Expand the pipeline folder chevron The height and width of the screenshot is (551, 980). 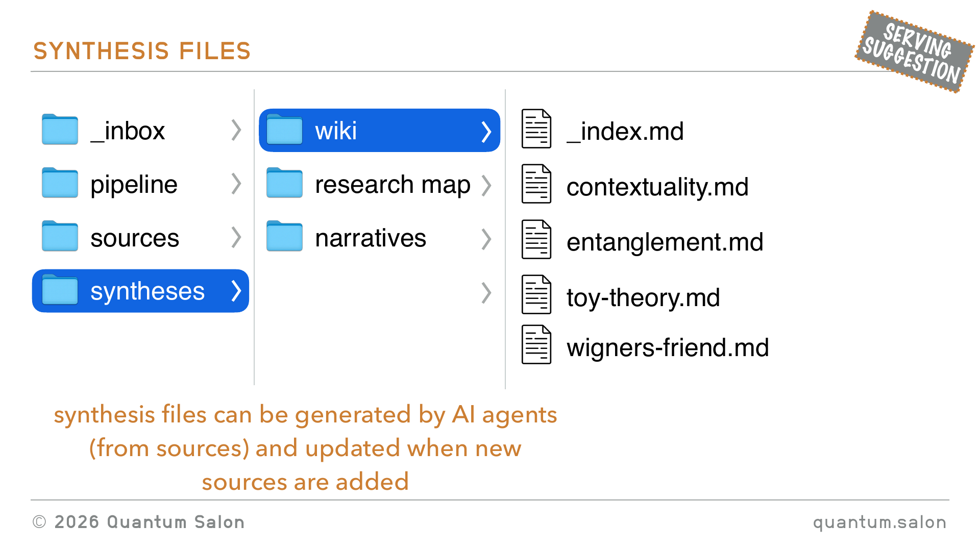(x=236, y=184)
